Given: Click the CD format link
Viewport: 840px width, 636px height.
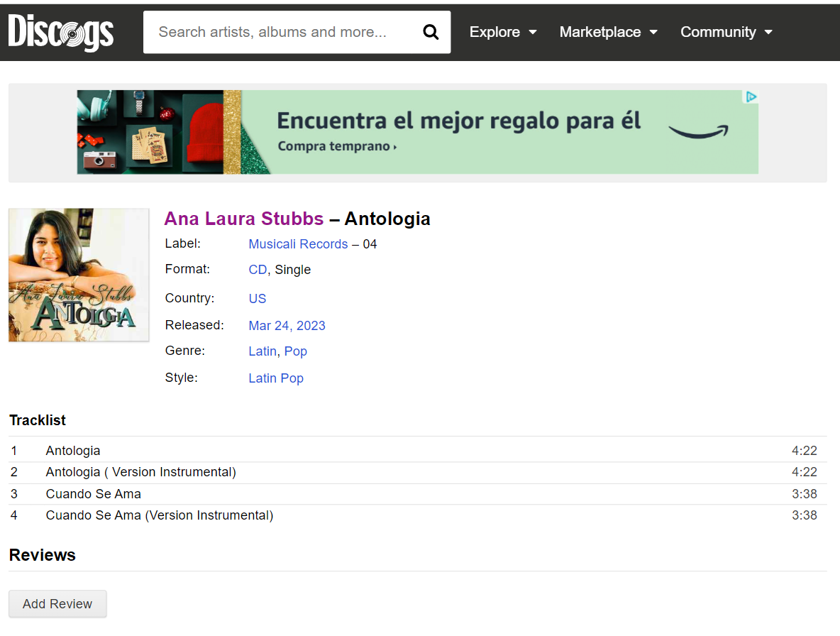Looking at the screenshot, I should tap(258, 270).
